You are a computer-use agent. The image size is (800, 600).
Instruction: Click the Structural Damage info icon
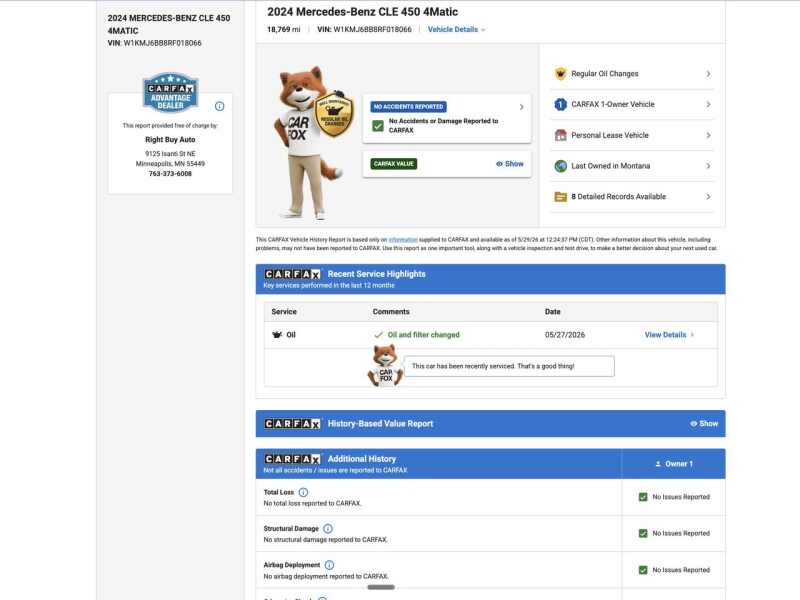click(328, 529)
